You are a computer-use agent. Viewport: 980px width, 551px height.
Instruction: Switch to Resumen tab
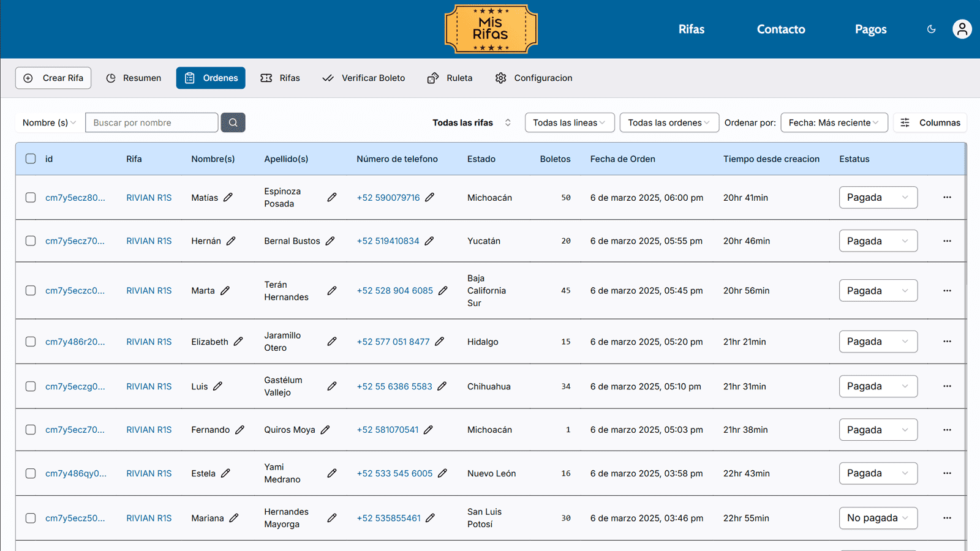134,78
